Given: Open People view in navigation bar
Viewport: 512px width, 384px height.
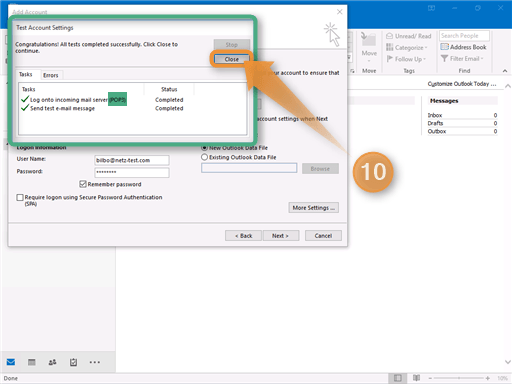Looking at the screenshot, I should pos(52,362).
